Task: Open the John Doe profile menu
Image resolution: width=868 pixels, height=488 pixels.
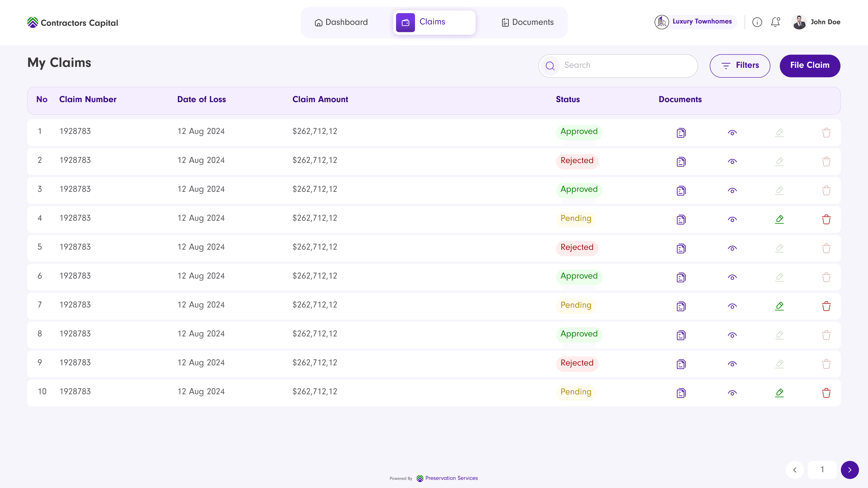Action: pyautogui.click(x=816, y=22)
